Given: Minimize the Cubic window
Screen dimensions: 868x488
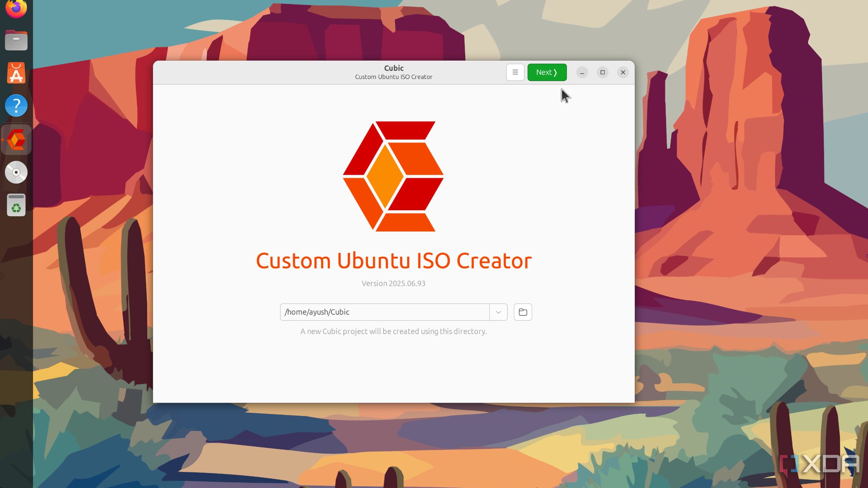Looking at the screenshot, I should (582, 72).
